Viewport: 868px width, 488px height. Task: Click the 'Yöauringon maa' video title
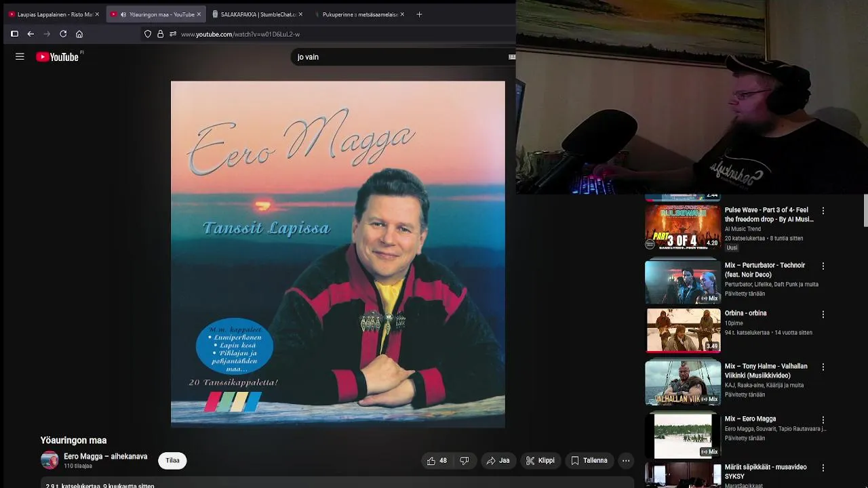click(x=73, y=441)
